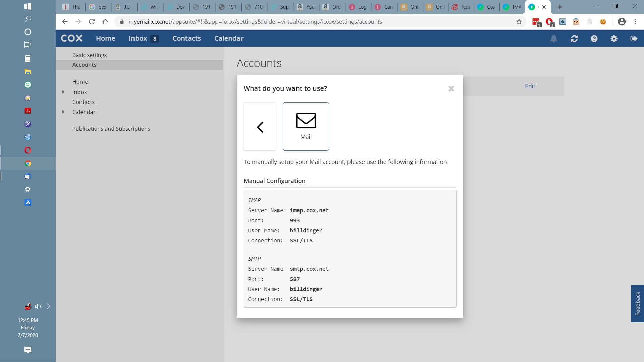Open the help question mark icon
Viewport: 644px width, 362px height.
point(594,39)
